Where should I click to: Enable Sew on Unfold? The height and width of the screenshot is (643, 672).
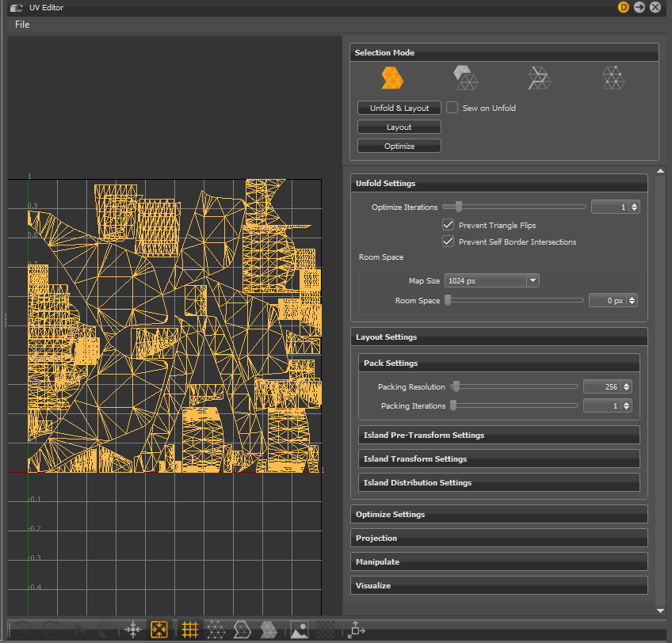pos(452,107)
